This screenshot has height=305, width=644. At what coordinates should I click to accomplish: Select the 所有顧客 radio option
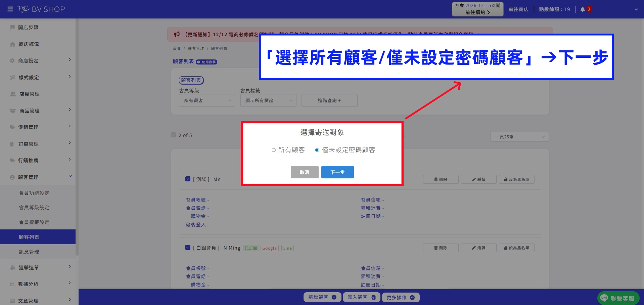(x=274, y=150)
